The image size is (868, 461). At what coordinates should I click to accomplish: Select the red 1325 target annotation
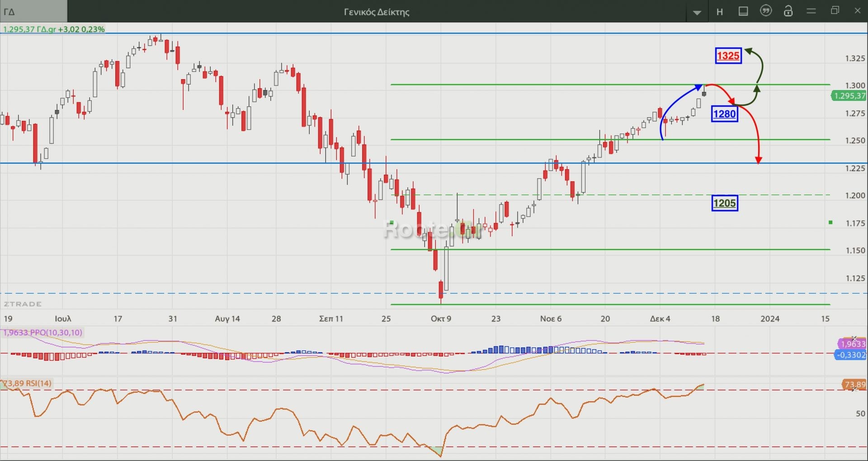tap(728, 56)
